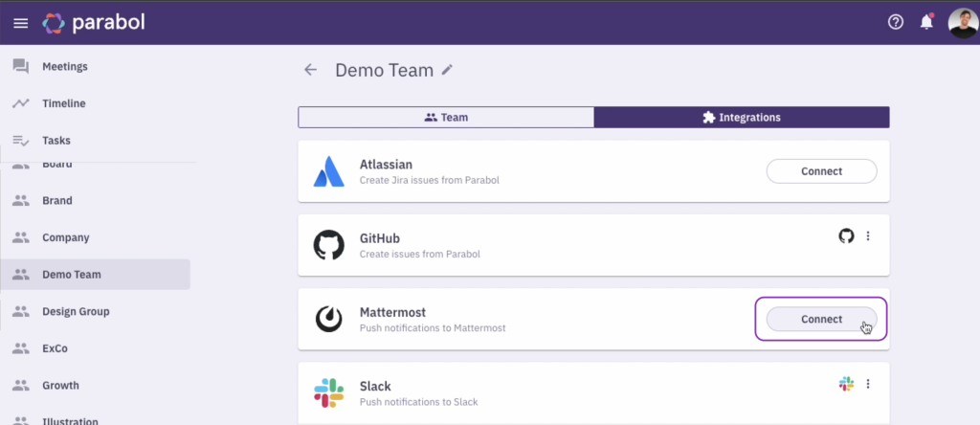Open Slack integration options menu
Image resolution: width=980 pixels, height=425 pixels.
(x=867, y=384)
